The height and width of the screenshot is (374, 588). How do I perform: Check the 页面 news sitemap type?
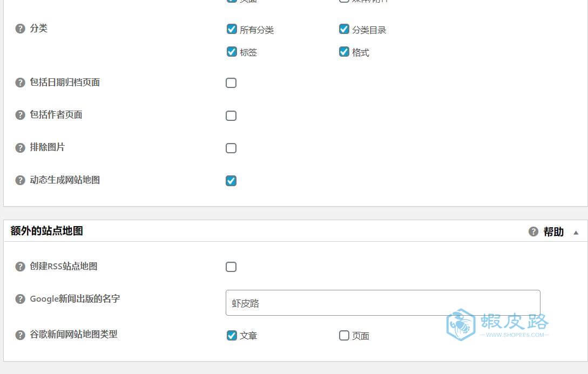(344, 335)
